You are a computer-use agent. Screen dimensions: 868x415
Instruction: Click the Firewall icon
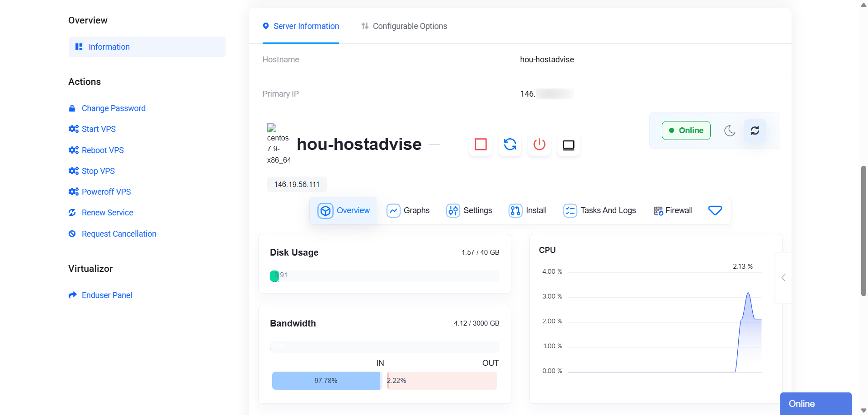click(659, 211)
